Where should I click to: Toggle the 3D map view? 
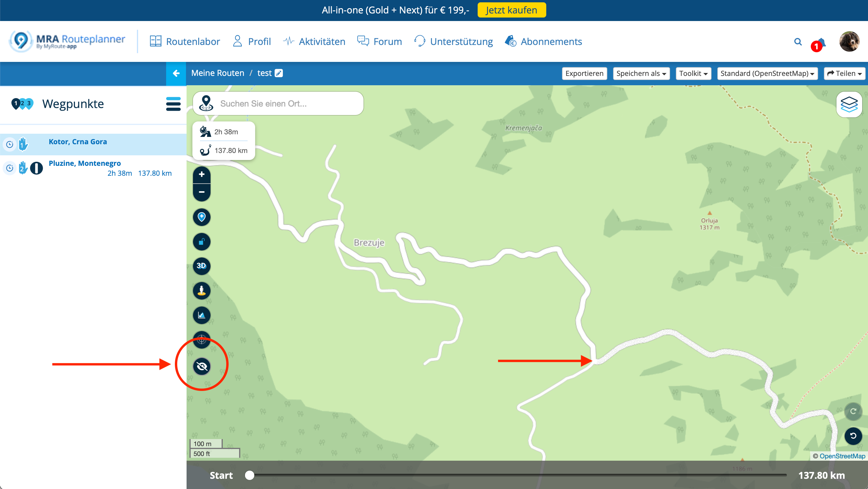[201, 266]
